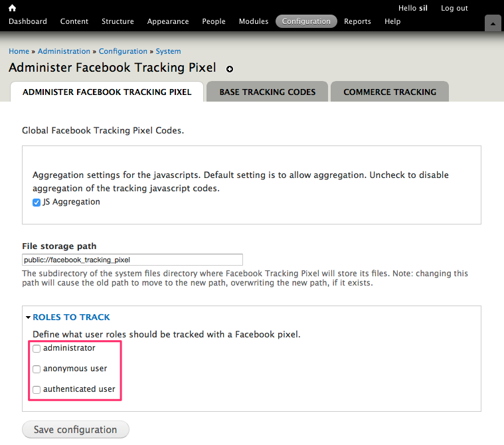This screenshot has height=445, width=504.
Task: Check the anonymous user role
Action: click(37, 369)
